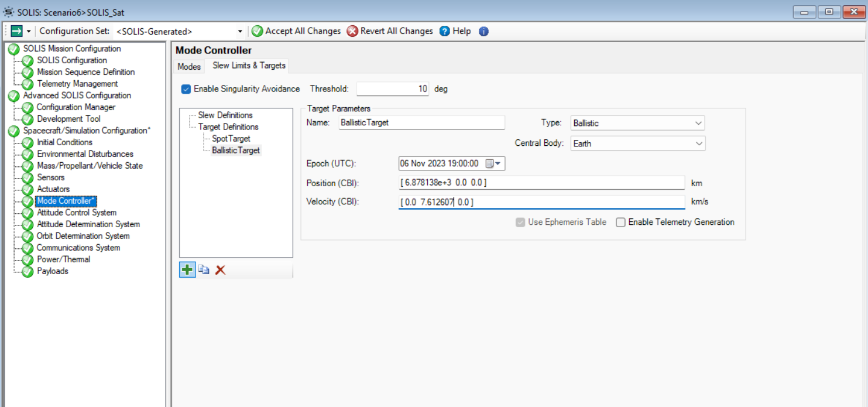
Task: Add a new target with the green plus icon
Action: pyautogui.click(x=186, y=269)
